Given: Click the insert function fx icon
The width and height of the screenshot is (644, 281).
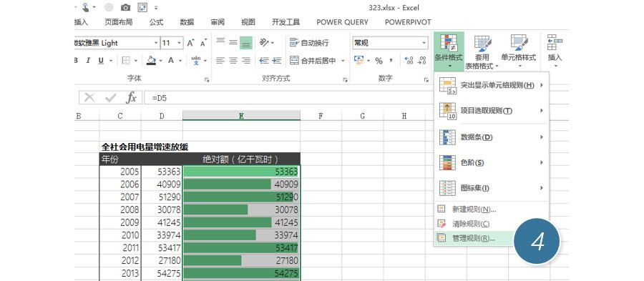Looking at the screenshot, I should 131,98.
